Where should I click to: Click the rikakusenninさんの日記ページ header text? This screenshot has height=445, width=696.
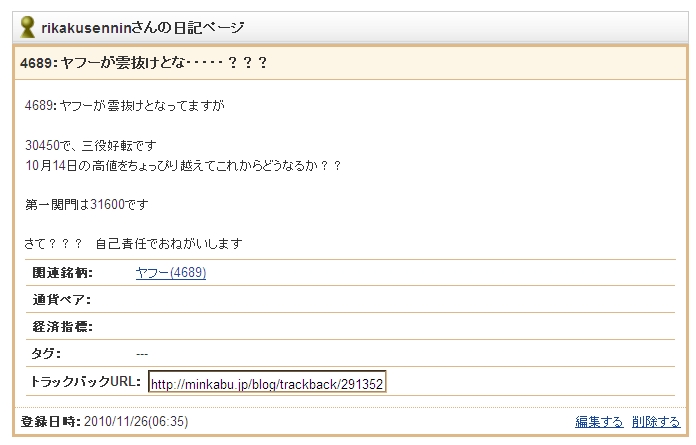[x=142, y=28]
